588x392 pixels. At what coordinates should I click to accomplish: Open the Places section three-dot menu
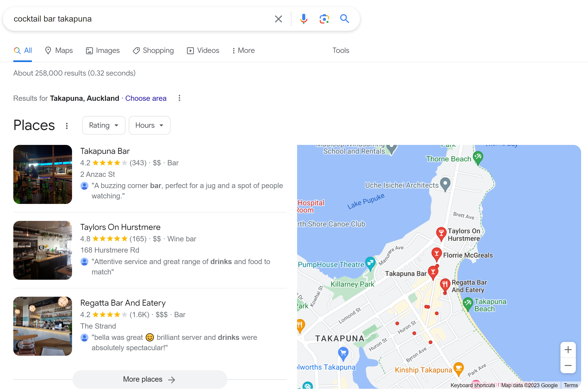click(x=67, y=126)
